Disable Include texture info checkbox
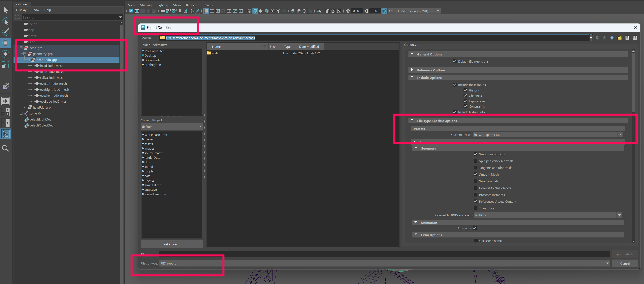This screenshot has height=284, width=644. click(455, 112)
